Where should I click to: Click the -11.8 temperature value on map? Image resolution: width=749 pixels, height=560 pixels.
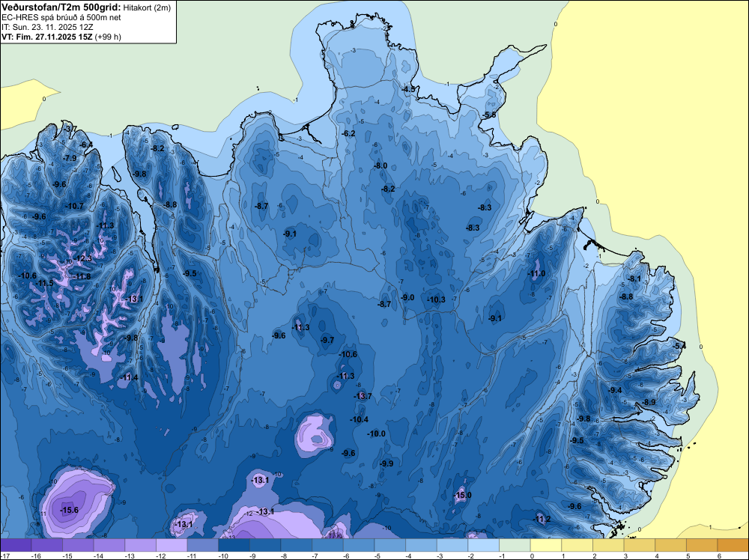(x=82, y=276)
